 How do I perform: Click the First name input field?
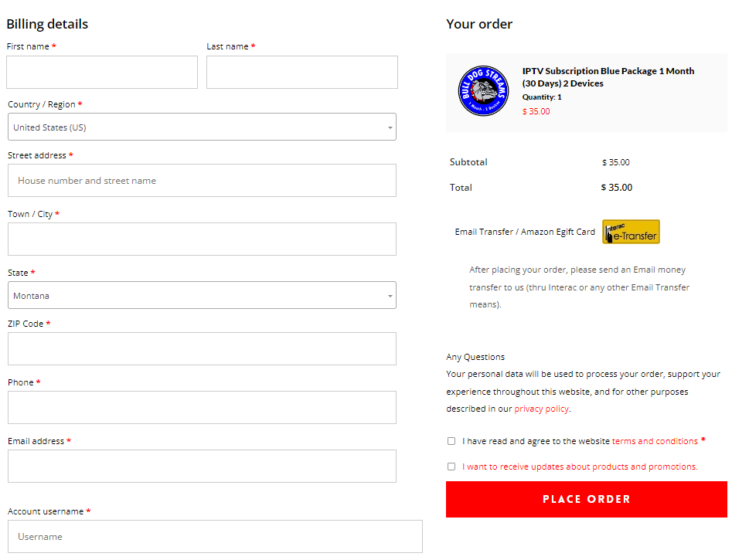click(x=102, y=73)
